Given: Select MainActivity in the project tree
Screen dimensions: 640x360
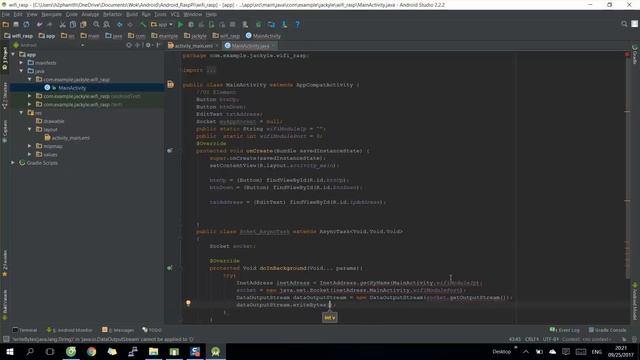Looking at the screenshot, I should point(72,88).
